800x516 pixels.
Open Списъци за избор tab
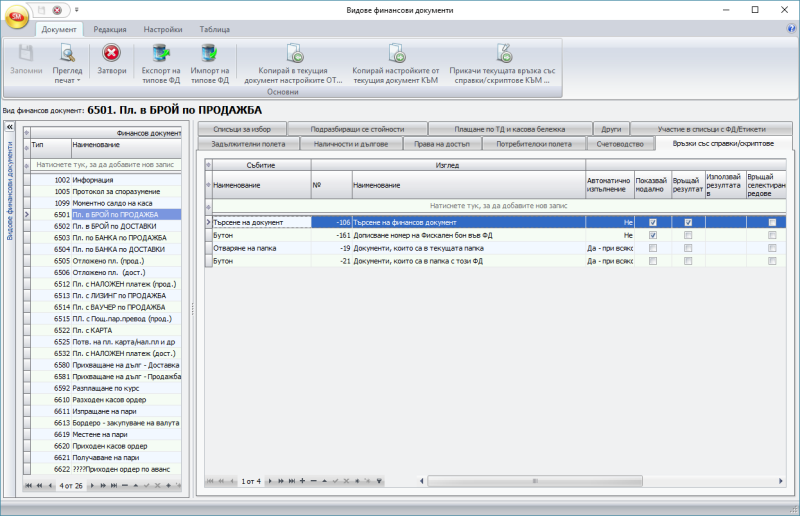(242, 129)
